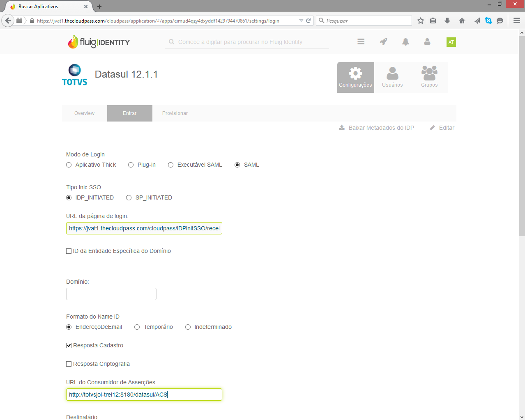Screen dimensions: 525x420
Task: Go to browser home page icon
Action: coord(462,21)
